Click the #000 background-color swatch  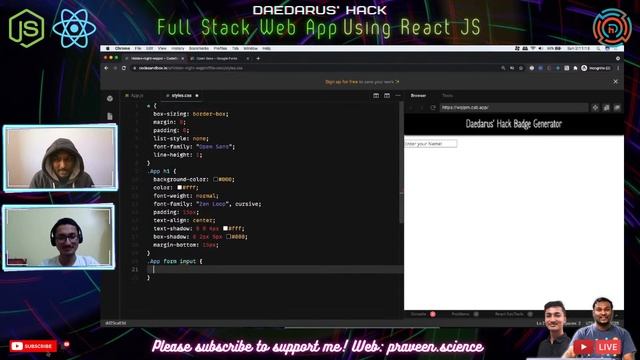click(x=215, y=180)
